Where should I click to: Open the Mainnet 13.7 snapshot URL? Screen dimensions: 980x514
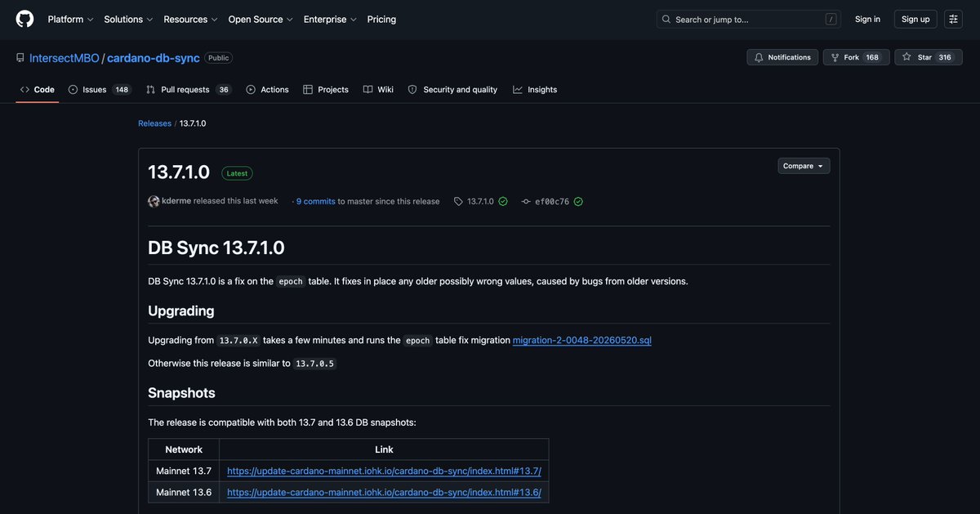point(384,471)
